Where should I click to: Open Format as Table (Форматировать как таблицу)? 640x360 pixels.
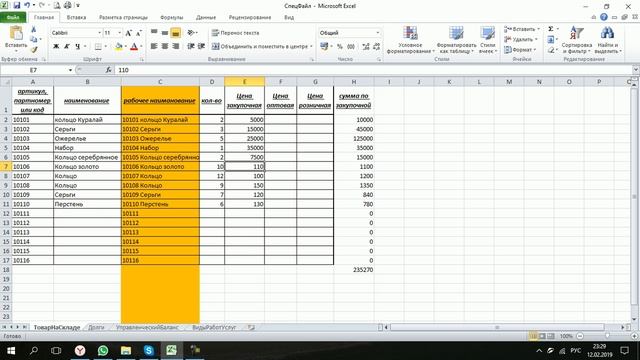pyautogui.click(x=456, y=40)
